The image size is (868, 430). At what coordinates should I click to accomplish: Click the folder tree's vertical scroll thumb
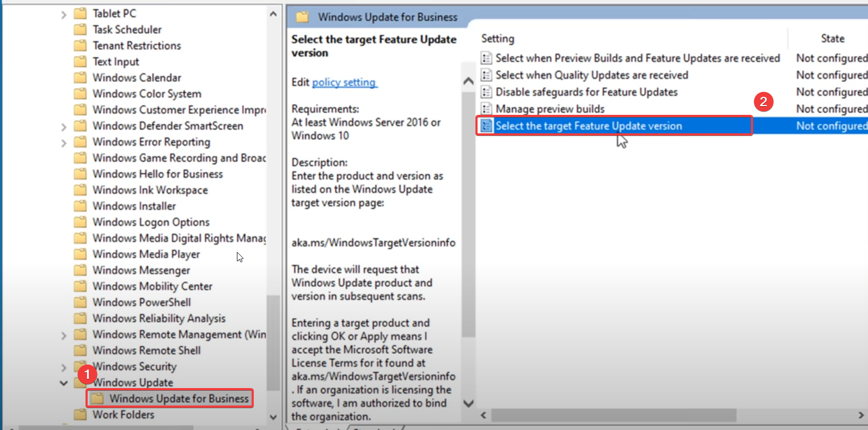pyautogui.click(x=273, y=343)
